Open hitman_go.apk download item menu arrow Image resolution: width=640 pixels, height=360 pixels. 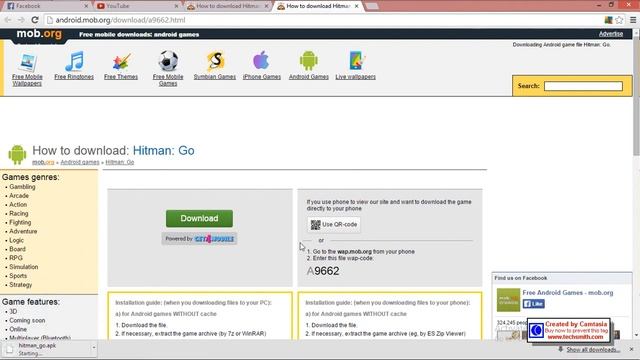[x=93, y=347]
